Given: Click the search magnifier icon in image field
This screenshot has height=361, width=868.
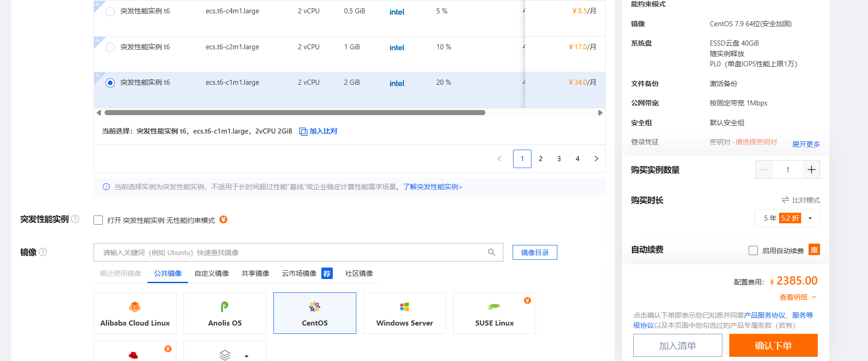Looking at the screenshot, I should tap(491, 252).
